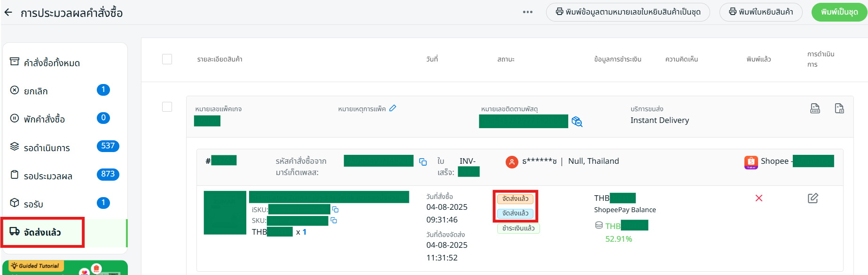Click พิมพ์เป็นชุด green button

tap(839, 12)
